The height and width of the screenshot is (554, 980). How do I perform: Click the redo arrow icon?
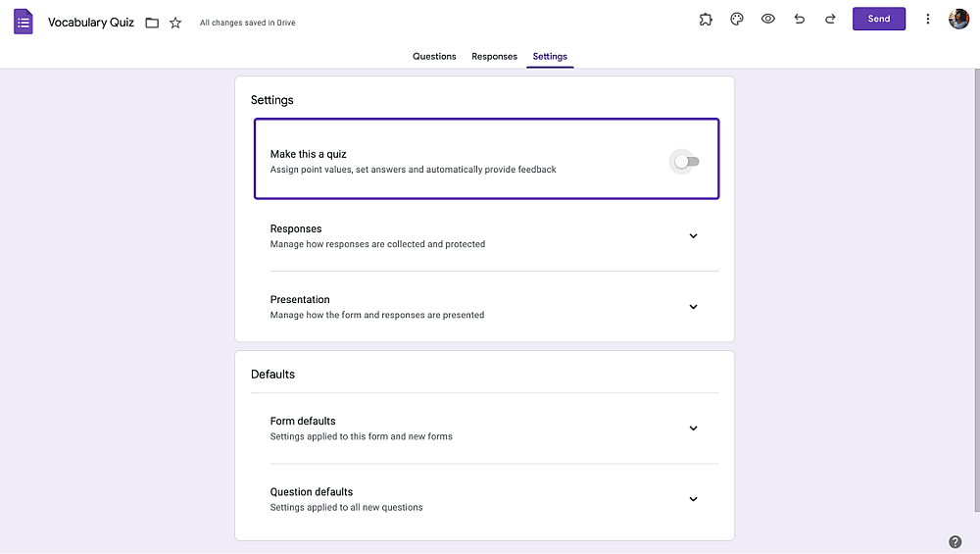[830, 19]
